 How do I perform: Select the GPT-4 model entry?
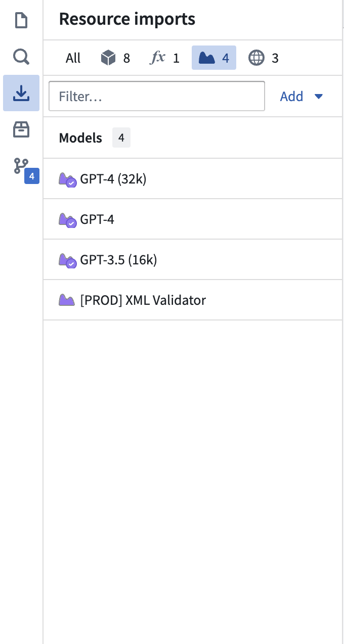pyautogui.click(x=193, y=219)
